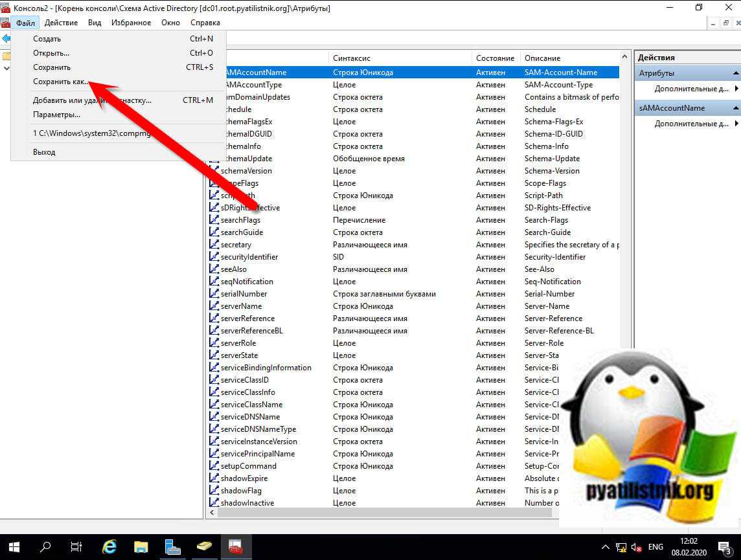Image resolution: width=741 pixels, height=560 pixels.
Task: Click the Windows Start button
Action: coord(14,547)
